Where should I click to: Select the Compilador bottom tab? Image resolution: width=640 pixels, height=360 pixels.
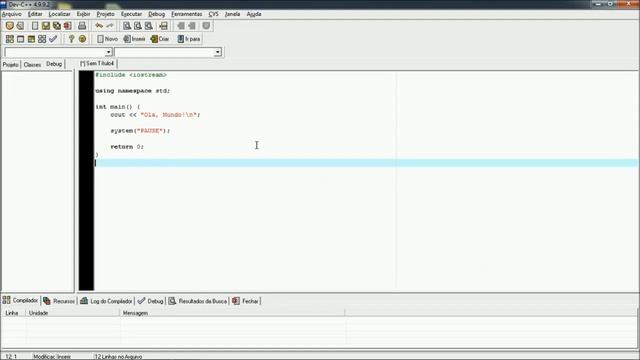pos(20,300)
